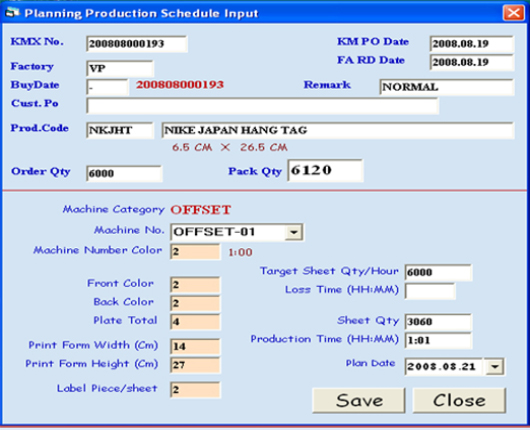Image resolution: width=530 pixels, height=430 pixels.
Task: Focus the Front Color input
Action: [195, 285]
